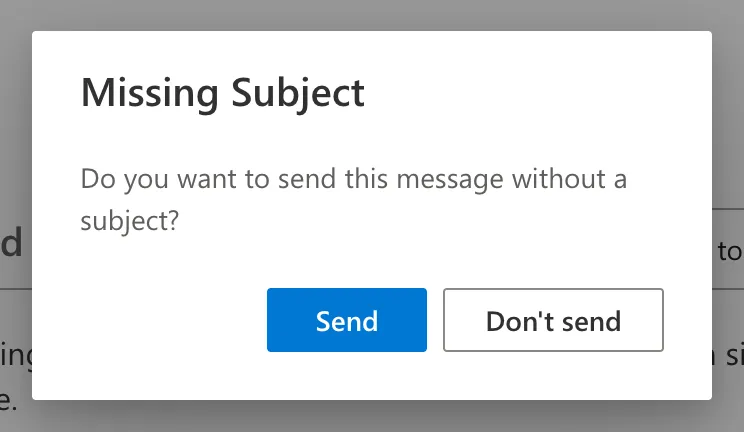
Task: Choose the Don't send button
Action: tap(553, 320)
